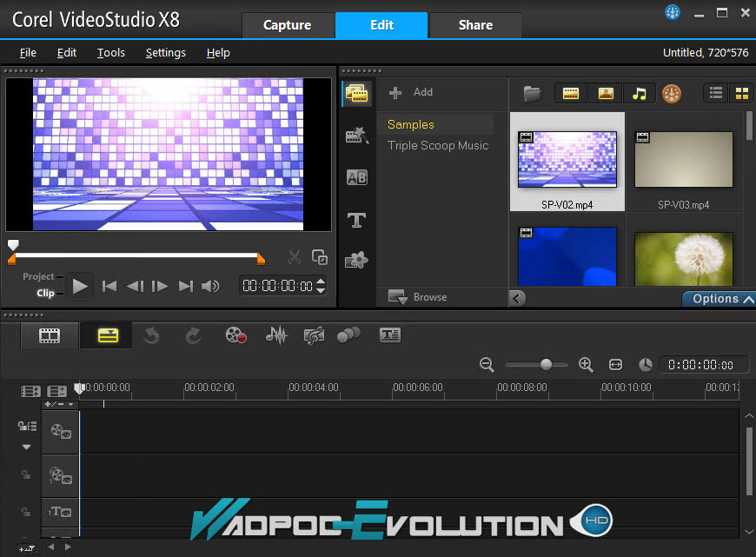Click the orange Get More Content icon
Screen dimensions: 756x557
(672, 94)
